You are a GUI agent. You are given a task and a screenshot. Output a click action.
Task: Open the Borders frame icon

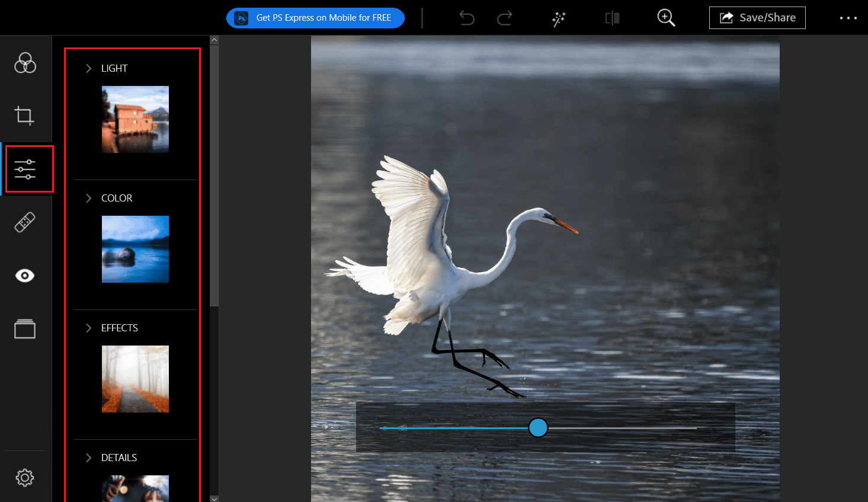coord(25,329)
